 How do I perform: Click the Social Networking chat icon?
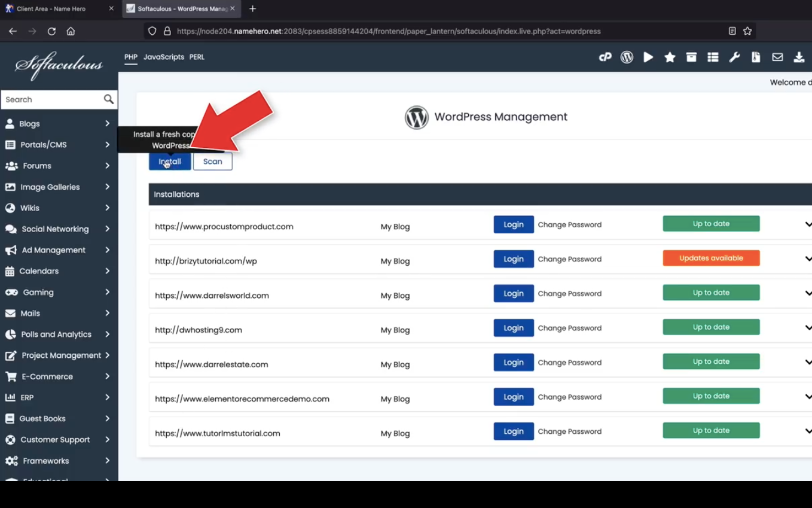click(11, 229)
